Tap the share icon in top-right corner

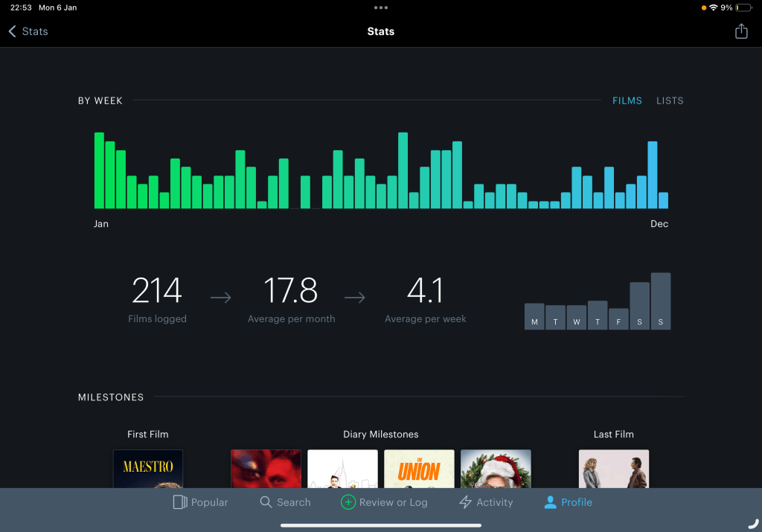(x=740, y=31)
